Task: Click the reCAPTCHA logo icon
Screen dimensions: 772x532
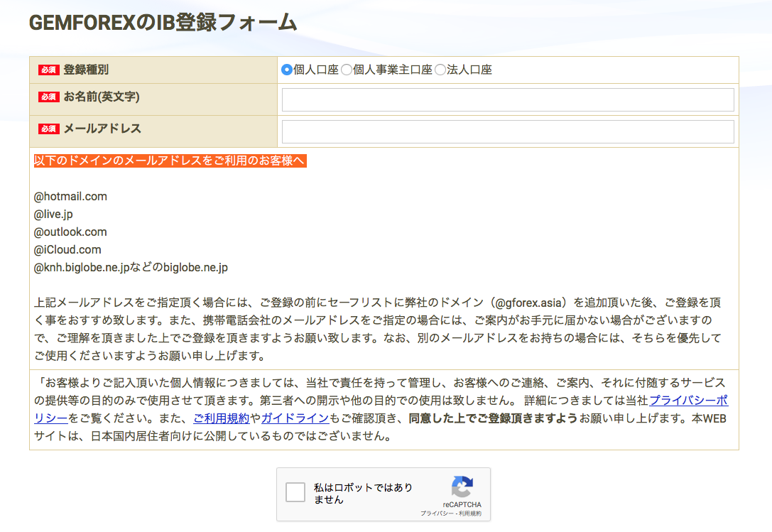Action: (x=462, y=487)
